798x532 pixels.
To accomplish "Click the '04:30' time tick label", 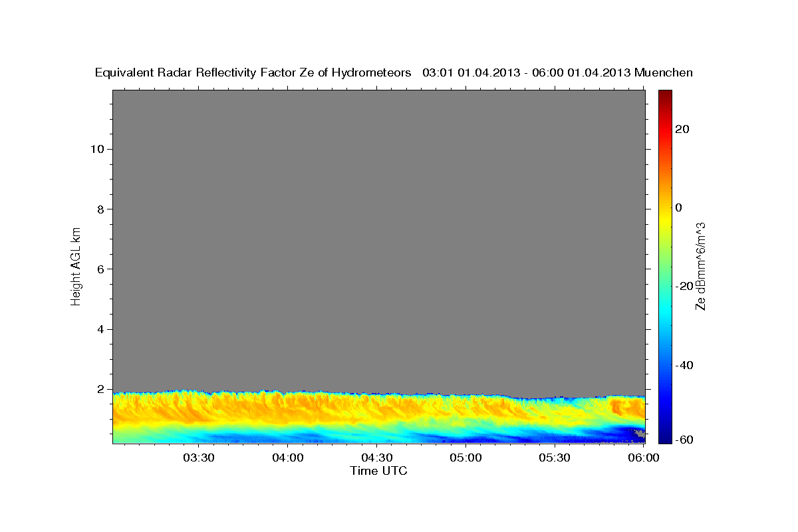I will click(377, 458).
